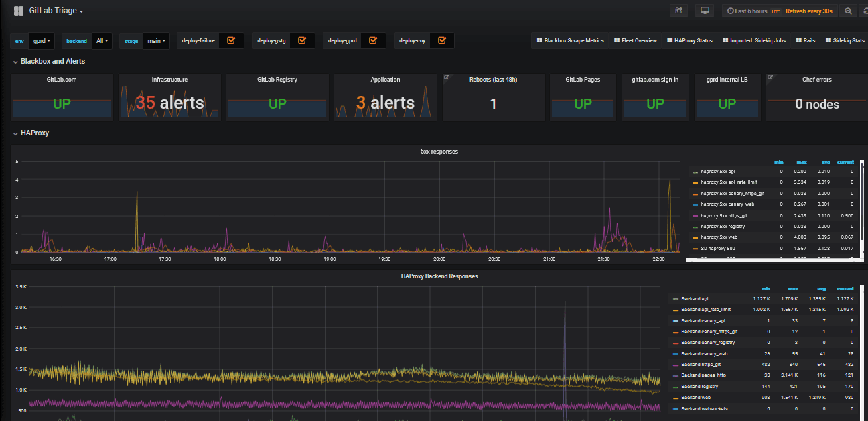Open the stage main dropdown

coord(155,40)
